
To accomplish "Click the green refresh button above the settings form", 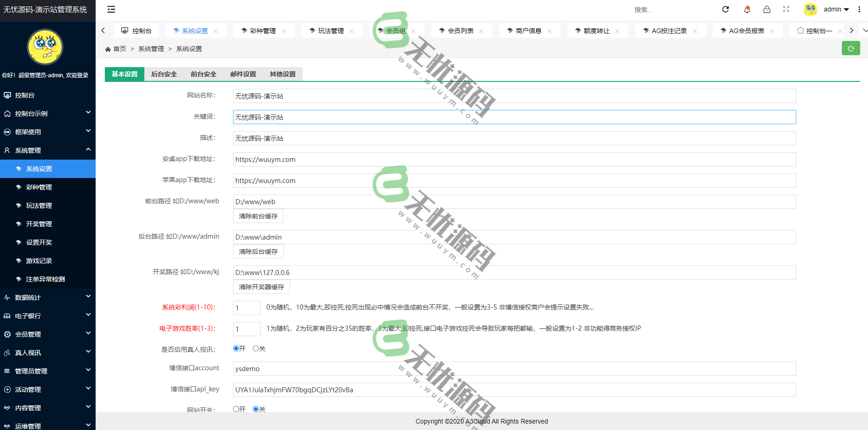I will point(851,48).
